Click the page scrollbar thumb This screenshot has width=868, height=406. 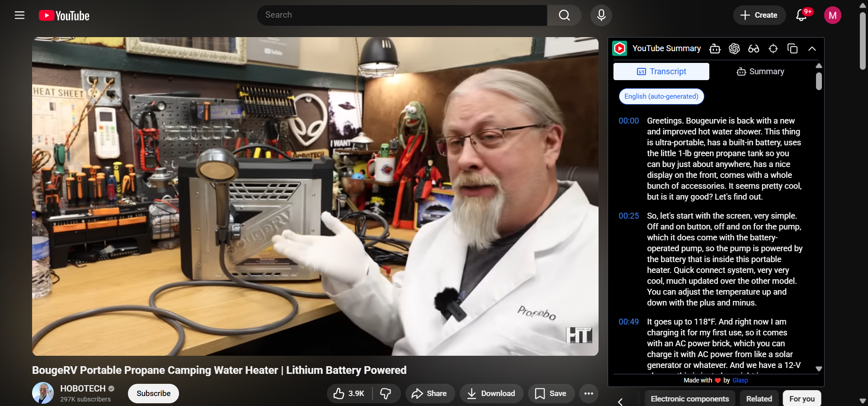point(863,41)
